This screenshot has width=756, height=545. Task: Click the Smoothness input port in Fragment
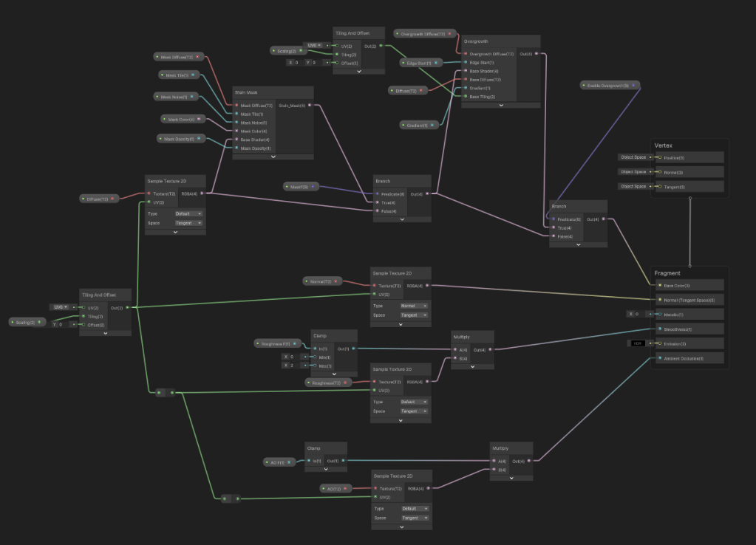point(660,329)
